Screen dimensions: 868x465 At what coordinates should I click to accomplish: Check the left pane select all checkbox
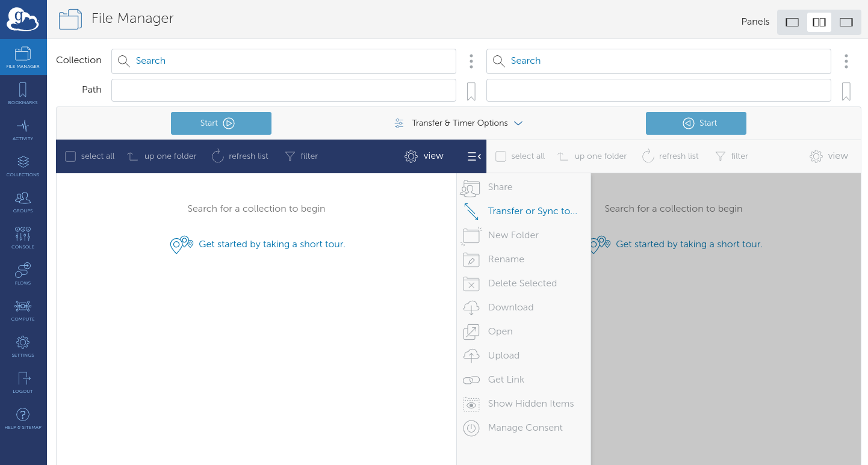(70, 156)
